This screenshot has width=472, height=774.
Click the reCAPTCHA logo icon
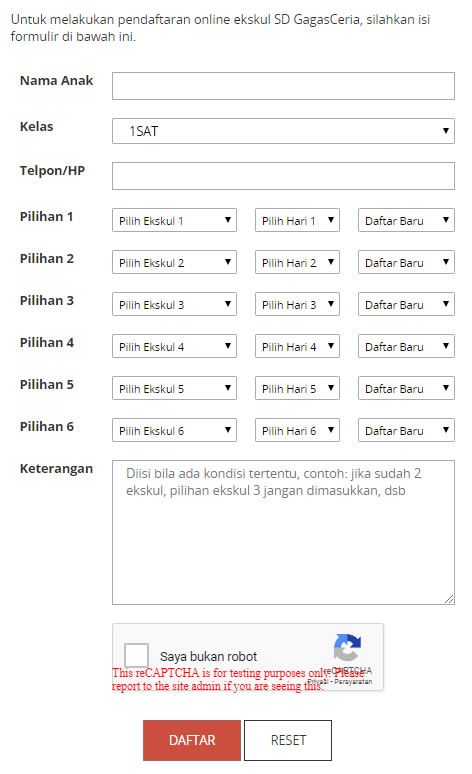click(347, 647)
